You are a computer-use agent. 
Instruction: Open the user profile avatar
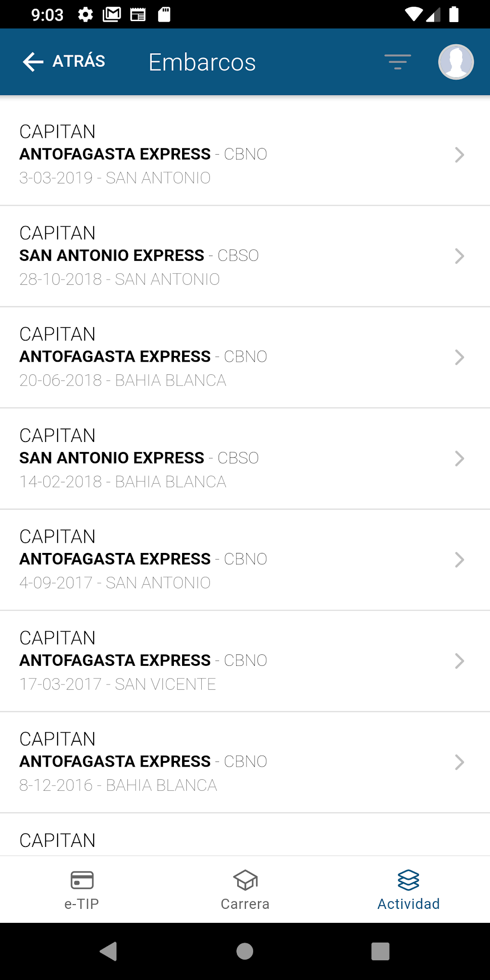click(456, 62)
